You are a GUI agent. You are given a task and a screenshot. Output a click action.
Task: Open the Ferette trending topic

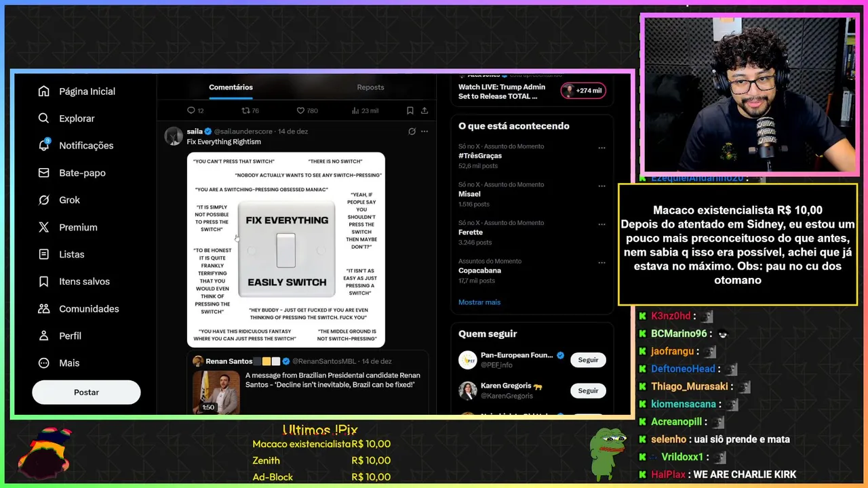[471, 232]
